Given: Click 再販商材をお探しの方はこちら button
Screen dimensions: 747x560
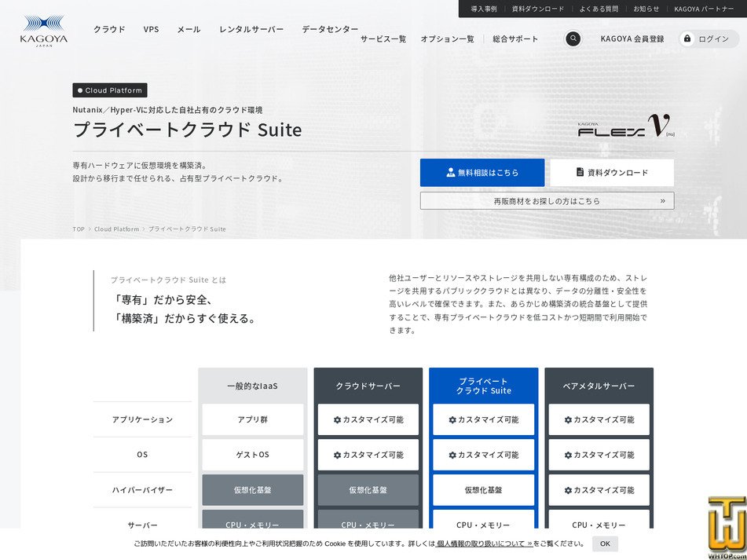Looking at the screenshot, I should point(547,200).
